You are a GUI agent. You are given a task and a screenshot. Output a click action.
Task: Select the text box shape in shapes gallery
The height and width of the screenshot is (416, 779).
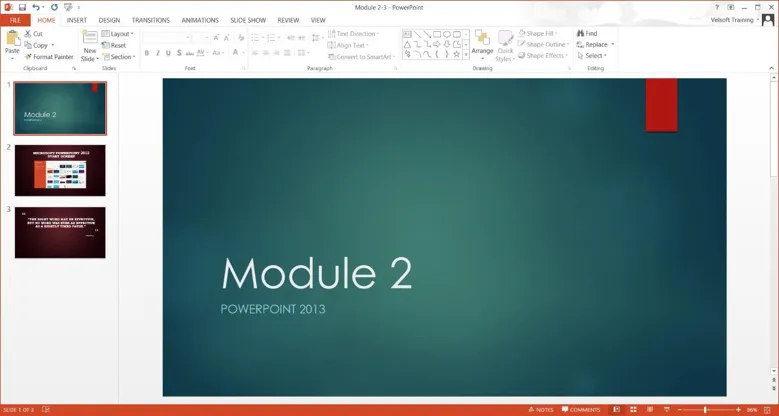point(407,34)
